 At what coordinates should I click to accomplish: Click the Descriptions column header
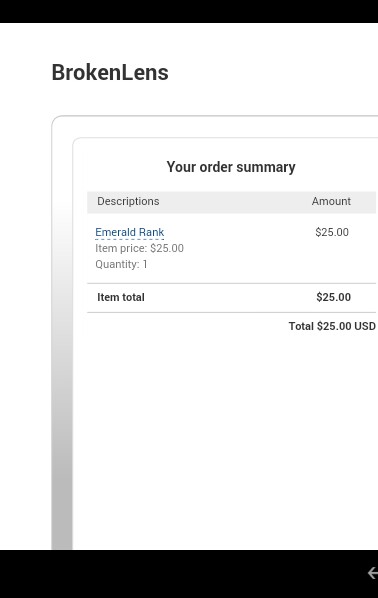point(128,201)
